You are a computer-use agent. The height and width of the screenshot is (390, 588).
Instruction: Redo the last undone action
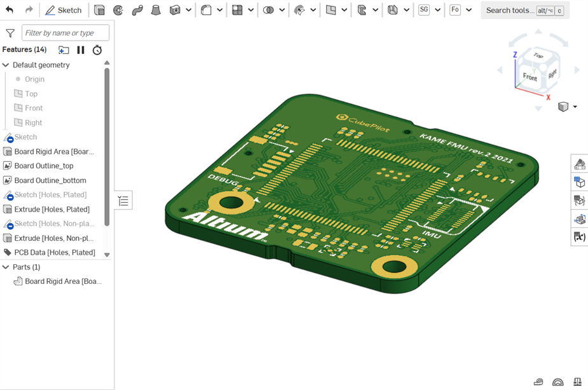(x=29, y=10)
